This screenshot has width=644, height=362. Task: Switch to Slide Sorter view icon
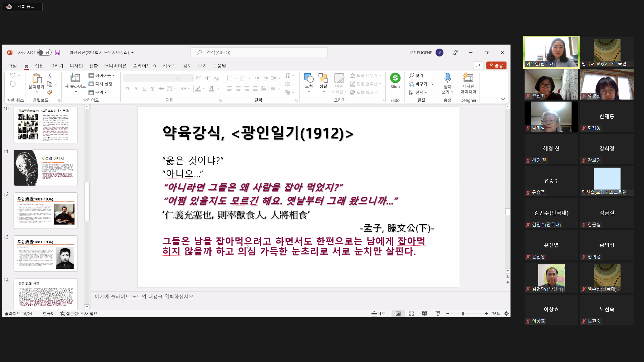411,314
